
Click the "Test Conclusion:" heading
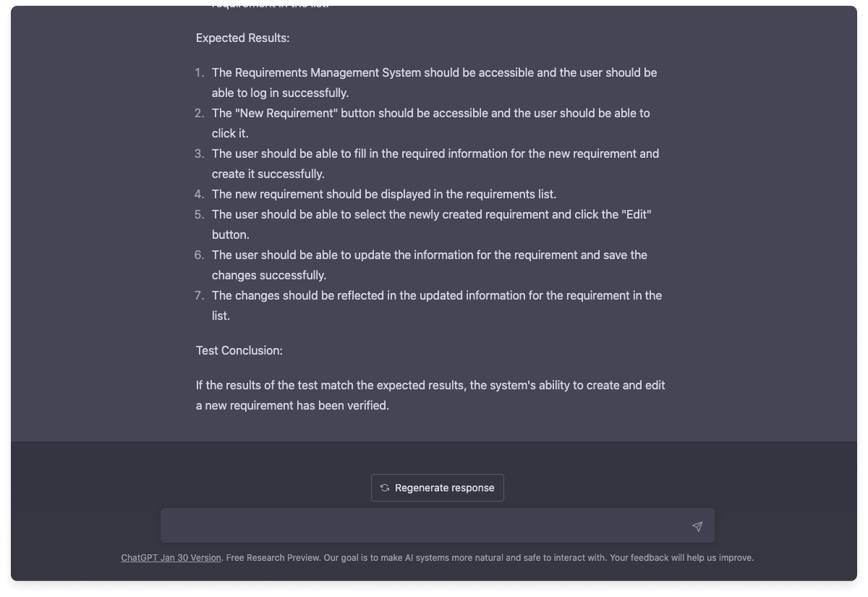point(239,350)
